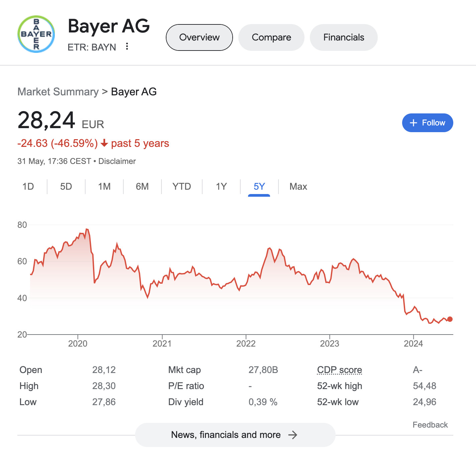This screenshot has height=459, width=476.
Task: Click the CDP score label
Action: click(339, 370)
